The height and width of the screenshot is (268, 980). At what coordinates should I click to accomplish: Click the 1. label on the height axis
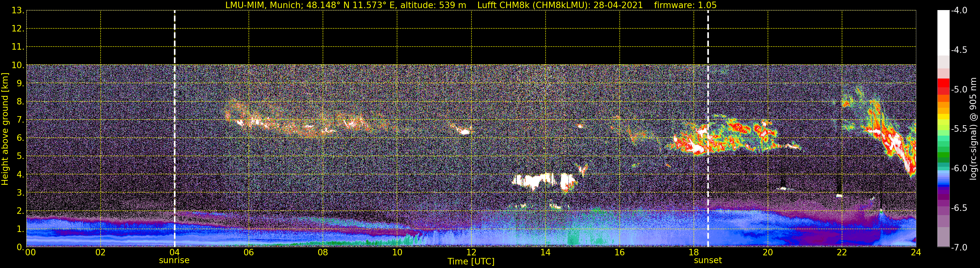(x=20, y=229)
